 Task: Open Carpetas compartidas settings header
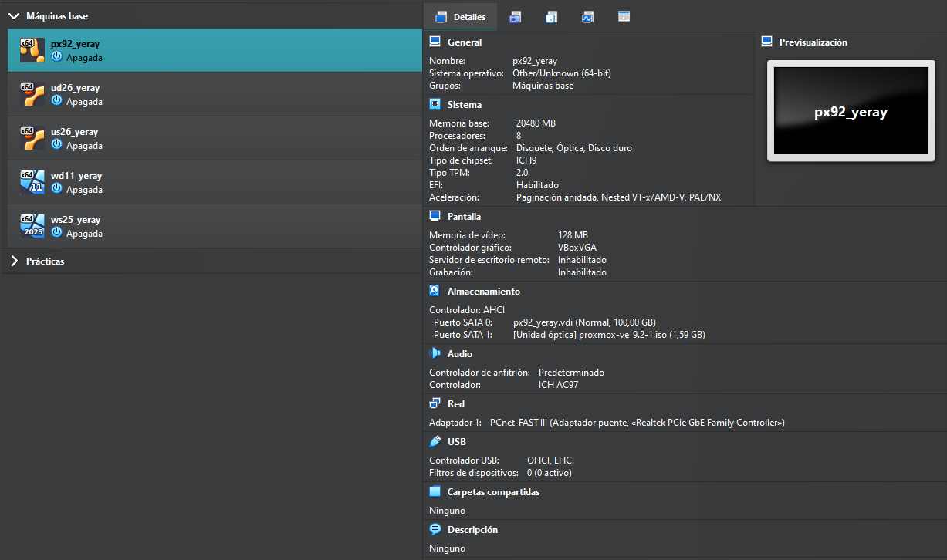pyautogui.click(x=494, y=492)
